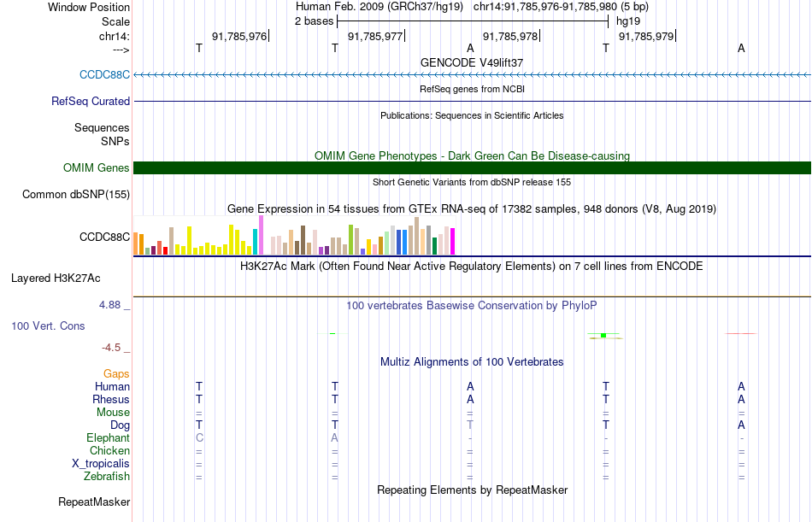Click the Gaps row label

click(116, 373)
